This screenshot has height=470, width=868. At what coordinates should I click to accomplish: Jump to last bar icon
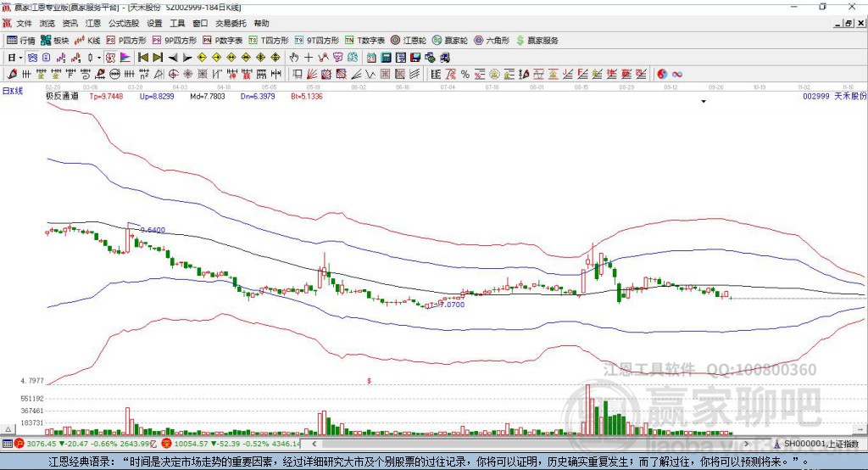tap(158, 58)
